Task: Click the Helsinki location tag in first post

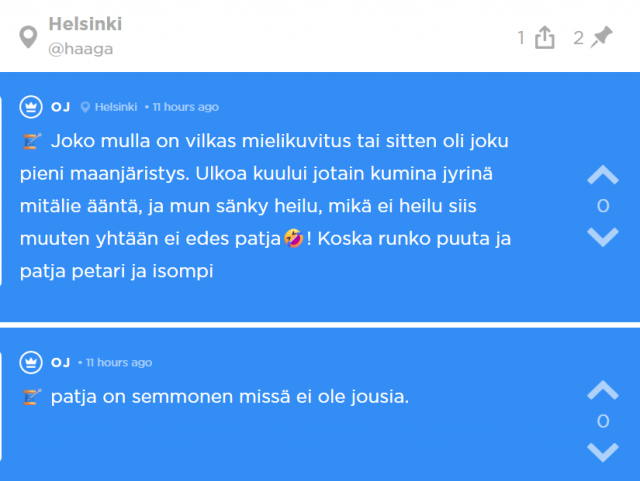Action: 116,107
